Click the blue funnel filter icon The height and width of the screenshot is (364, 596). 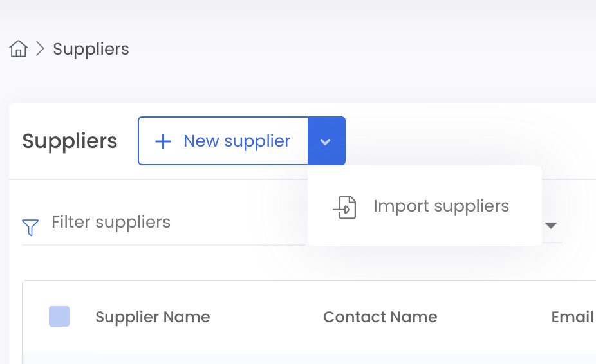[30, 227]
